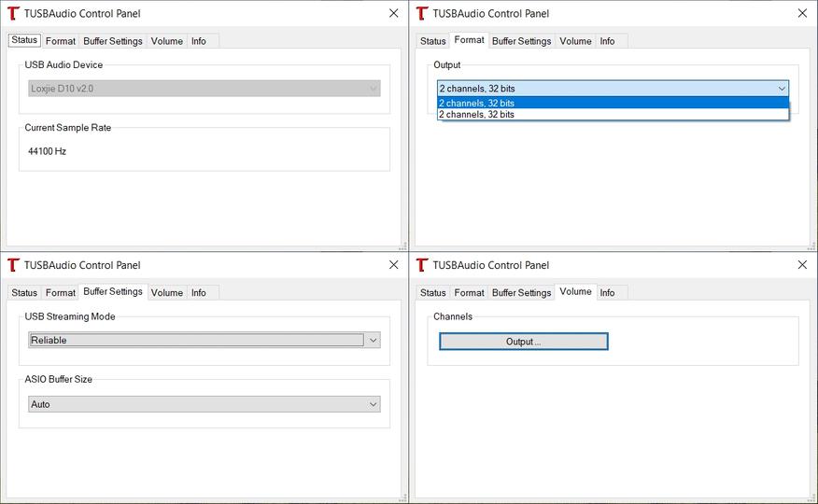Open Volume tab in the window with open Output list
This screenshot has height=504, width=818.
point(575,41)
